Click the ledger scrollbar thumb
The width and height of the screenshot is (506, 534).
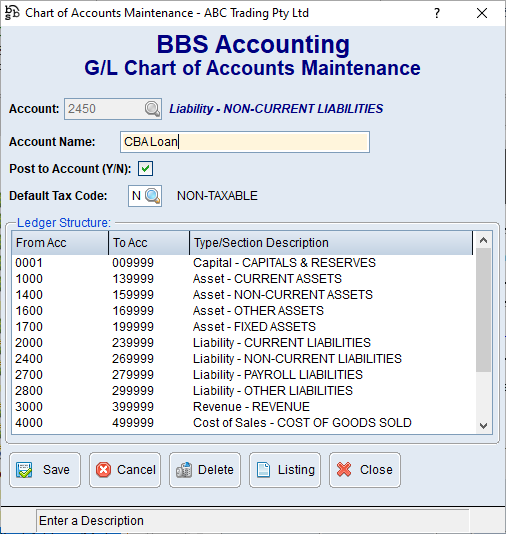coord(483,310)
